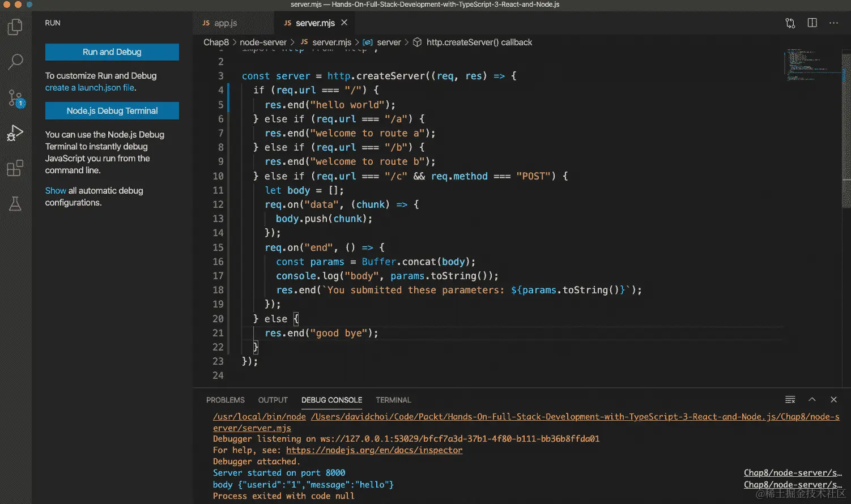Expand the server symbol breadcrumb
This screenshot has width=851, height=504.
[389, 42]
